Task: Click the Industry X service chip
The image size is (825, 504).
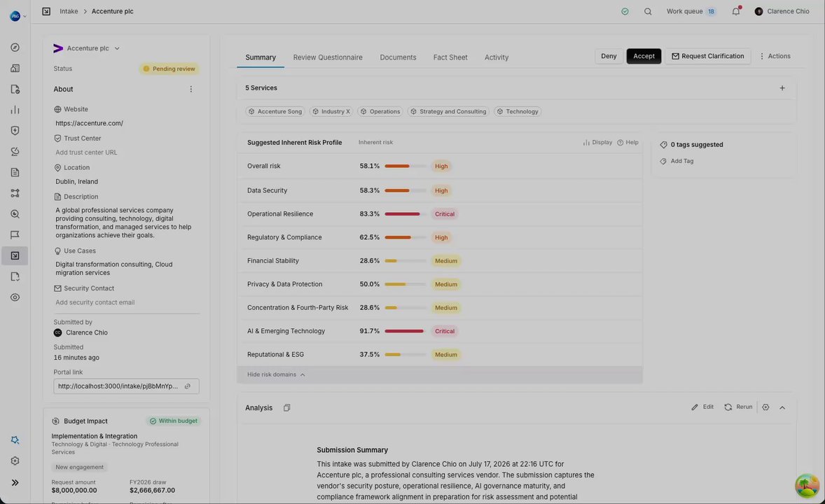Action: [x=331, y=111]
